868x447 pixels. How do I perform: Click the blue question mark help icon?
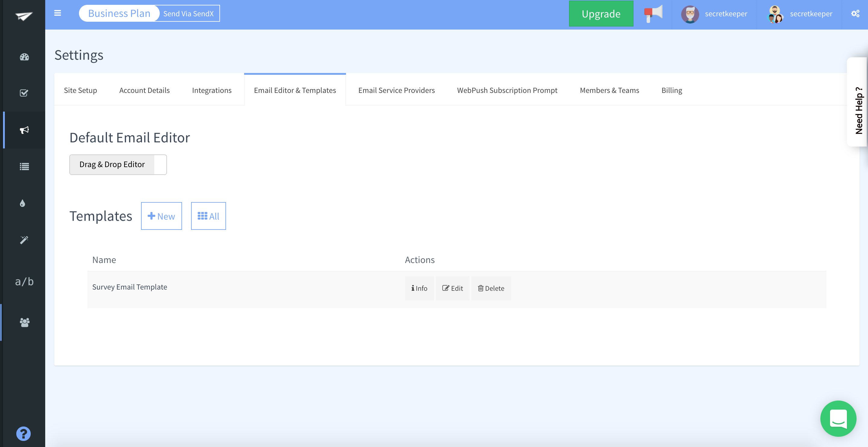coord(23,433)
